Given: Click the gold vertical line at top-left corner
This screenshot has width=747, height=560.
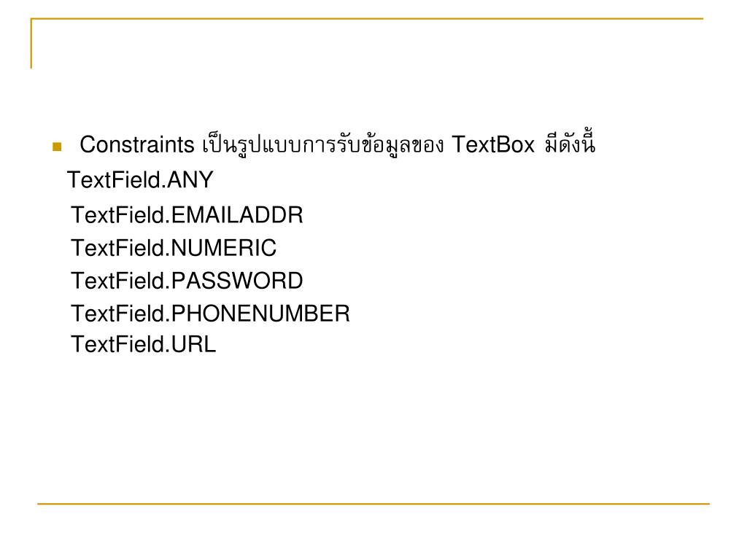Looking at the screenshot, I should pyautogui.click(x=31, y=43).
